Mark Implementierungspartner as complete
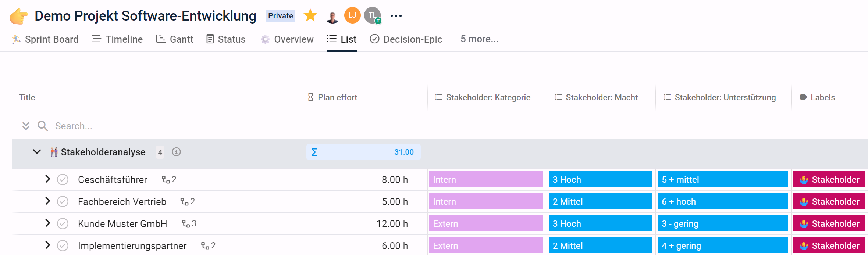 click(63, 246)
